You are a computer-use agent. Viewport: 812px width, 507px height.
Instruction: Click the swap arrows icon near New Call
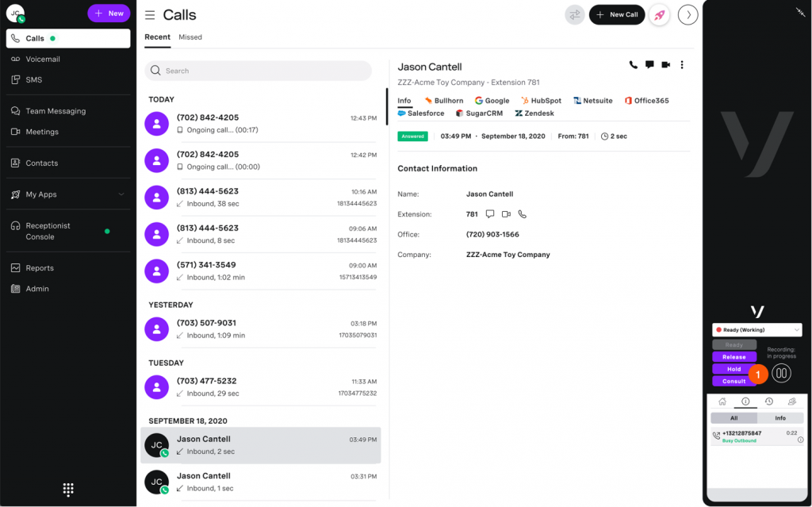point(575,15)
